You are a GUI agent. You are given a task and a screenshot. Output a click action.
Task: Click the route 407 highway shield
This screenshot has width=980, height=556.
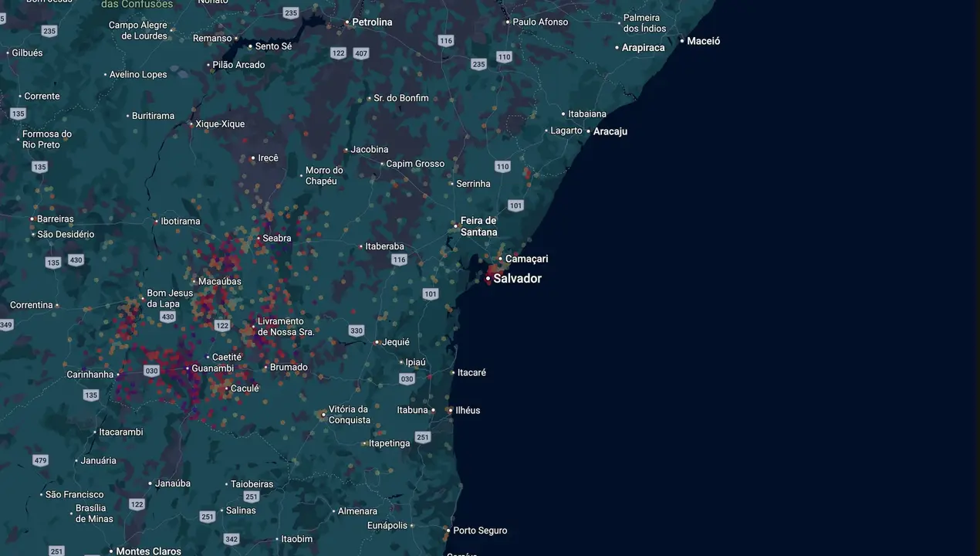click(x=360, y=53)
